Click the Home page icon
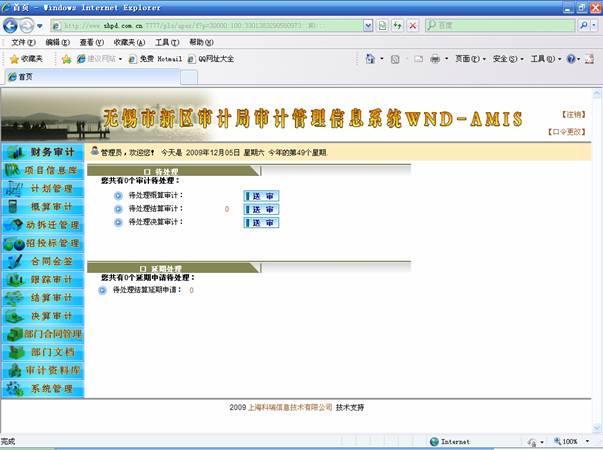 pyautogui.click(x=370, y=59)
